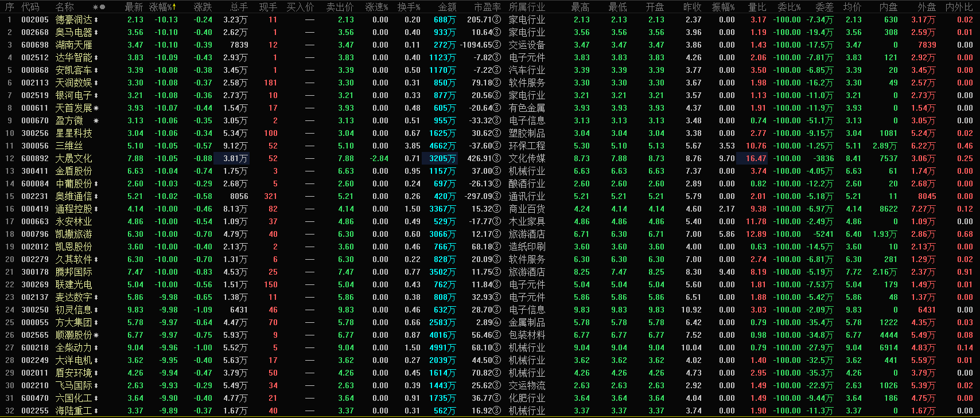The height and width of the screenshot is (418, 980).
Task: Sort by the 振幅% column header
Action: (x=724, y=7)
